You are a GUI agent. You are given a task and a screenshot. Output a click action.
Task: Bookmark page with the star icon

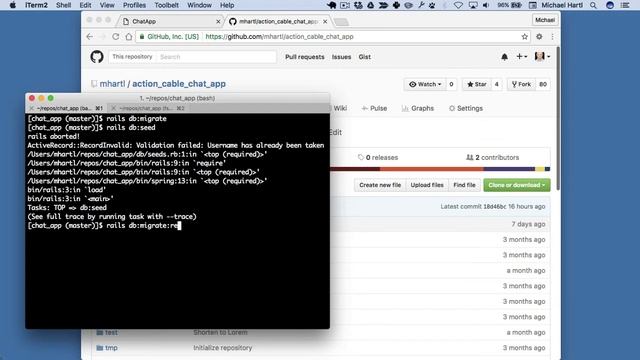524,37
